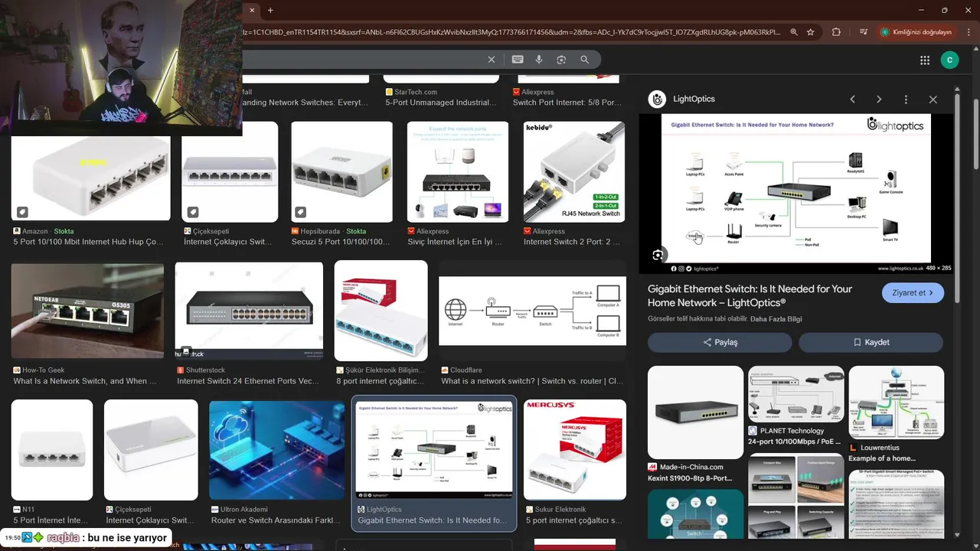Open Cloudflare network switch diagram
This screenshot has height=551, width=980.
(532, 311)
